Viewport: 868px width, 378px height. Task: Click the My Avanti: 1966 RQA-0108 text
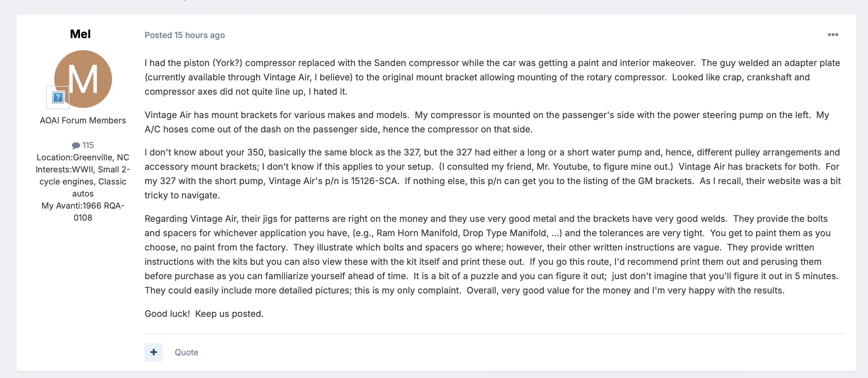click(83, 212)
